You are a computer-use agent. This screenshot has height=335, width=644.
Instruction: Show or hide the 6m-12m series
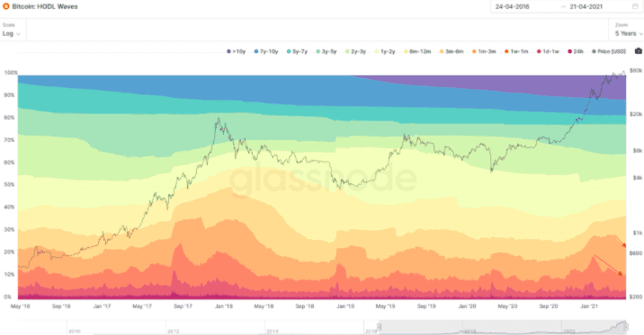coord(416,52)
